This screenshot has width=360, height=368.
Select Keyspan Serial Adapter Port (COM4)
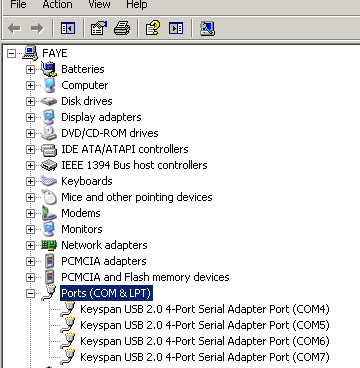tap(205, 309)
